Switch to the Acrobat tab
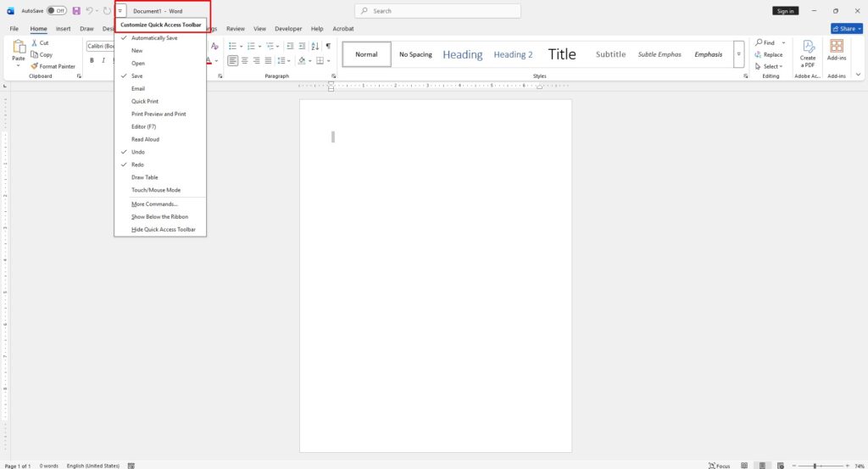 pyautogui.click(x=343, y=28)
